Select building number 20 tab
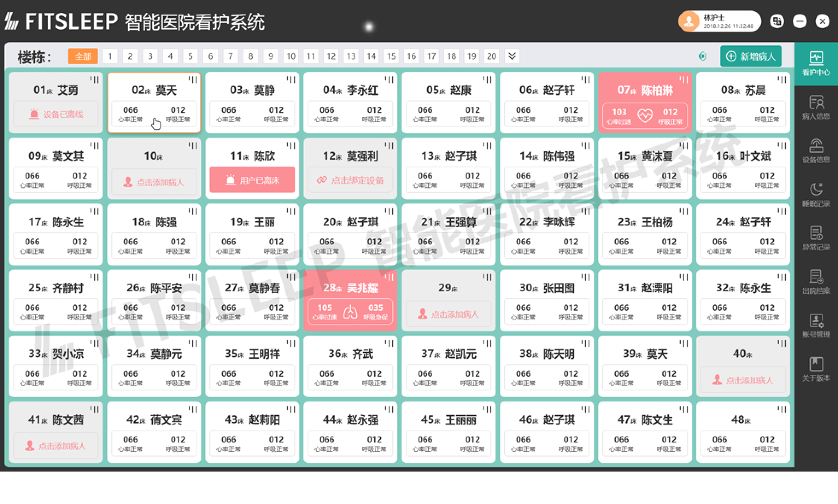The image size is (838, 504). point(492,56)
